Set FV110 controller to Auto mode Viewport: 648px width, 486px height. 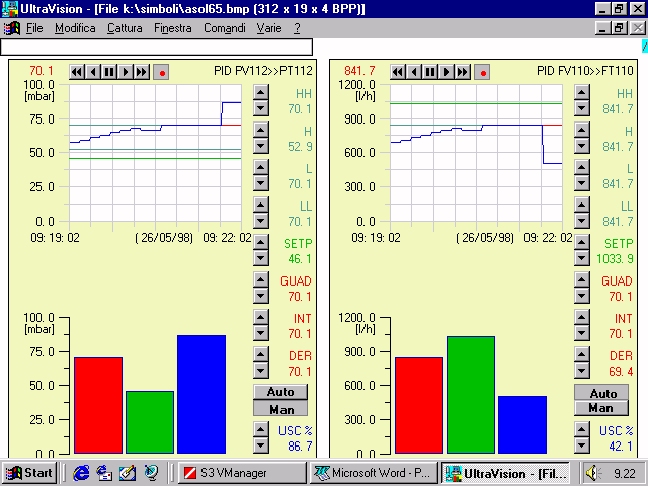tap(601, 393)
